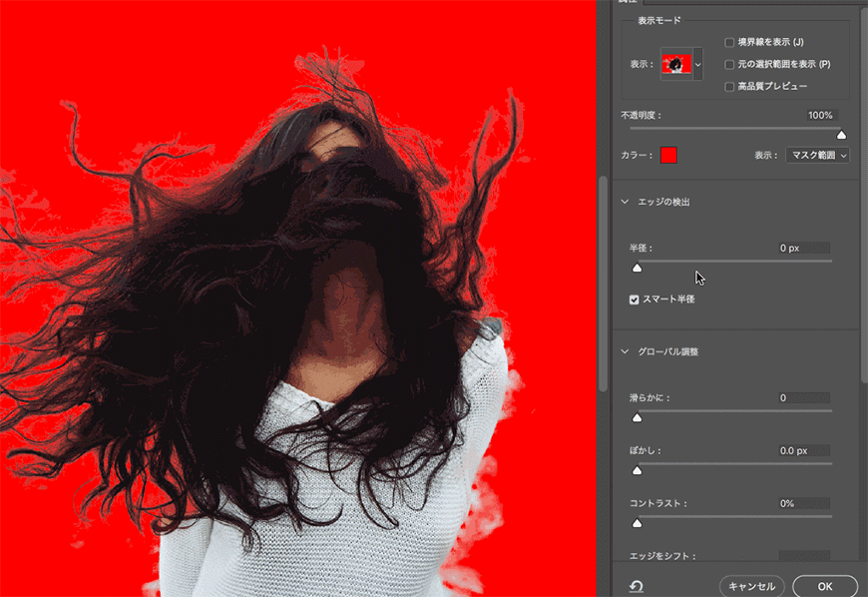Click the 不透明度 value field showing 100%
This screenshot has height=597, width=868.
tap(820, 116)
